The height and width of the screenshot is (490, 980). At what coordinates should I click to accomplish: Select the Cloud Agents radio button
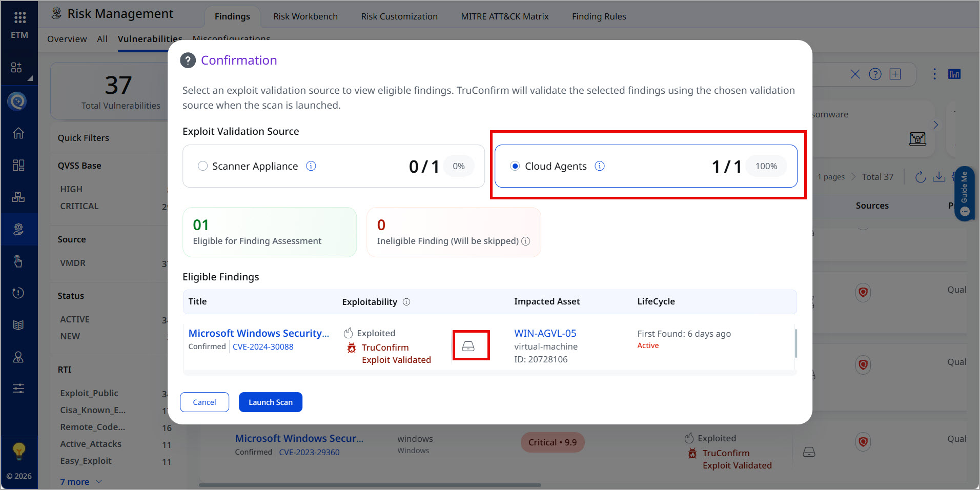[x=515, y=166]
